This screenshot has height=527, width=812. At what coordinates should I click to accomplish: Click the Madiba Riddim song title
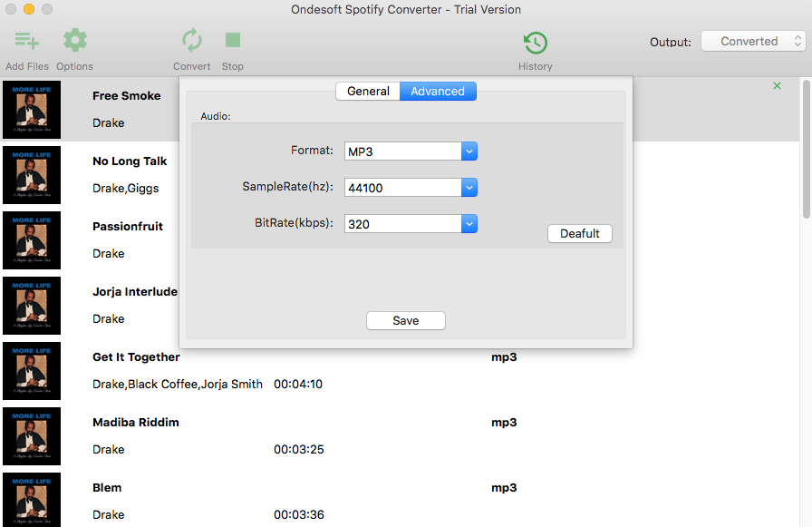[136, 423]
